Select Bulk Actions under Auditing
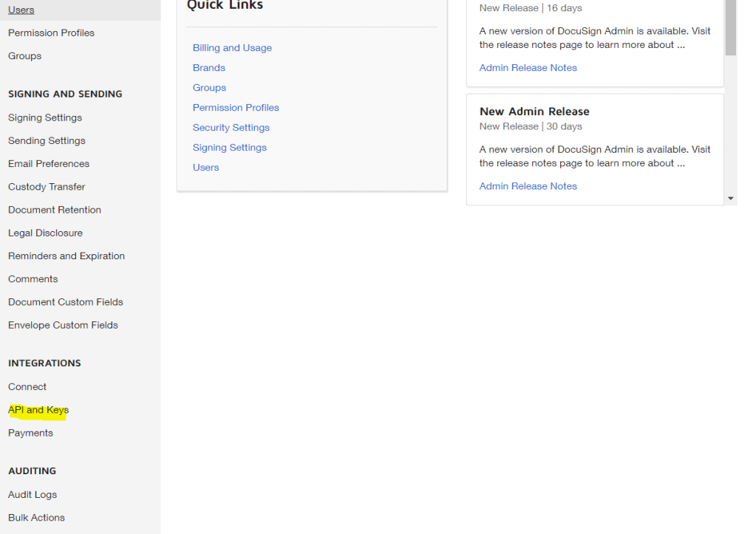The width and height of the screenshot is (756, 534). tap(36, 518)
